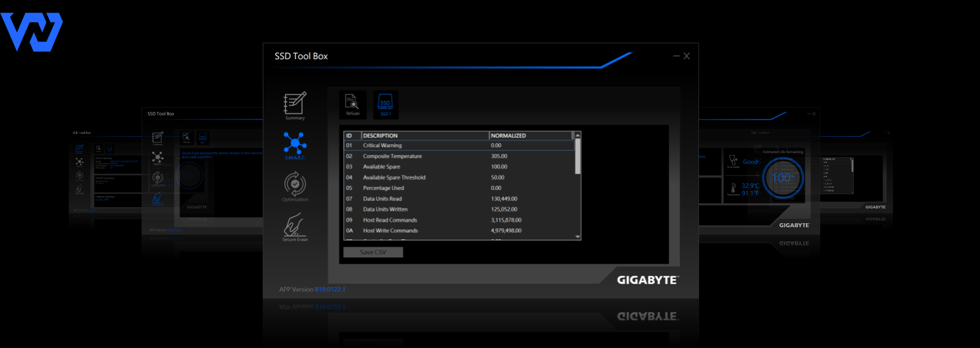980x348 pixels.
Task: Select the Composite Temperature row
Action: coord(459,156)
